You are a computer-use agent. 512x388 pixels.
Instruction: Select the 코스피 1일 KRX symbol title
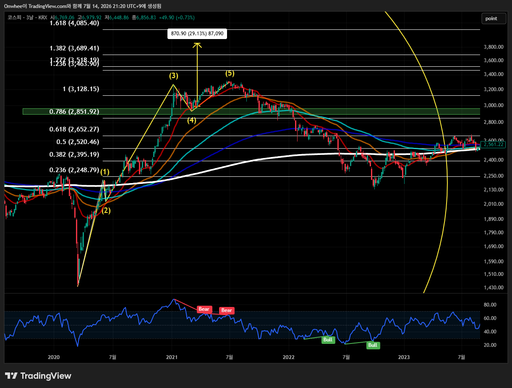pos(27,17)
